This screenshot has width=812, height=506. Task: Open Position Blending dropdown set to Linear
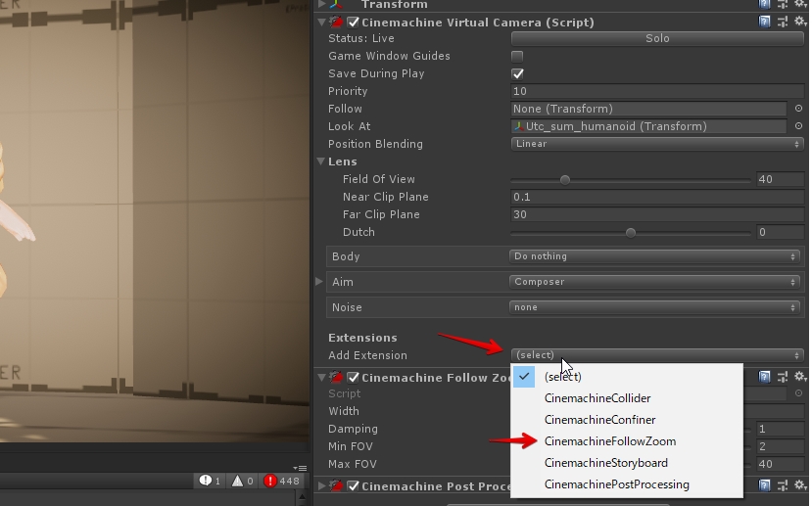pyautogui.click(x=657, y=144)
